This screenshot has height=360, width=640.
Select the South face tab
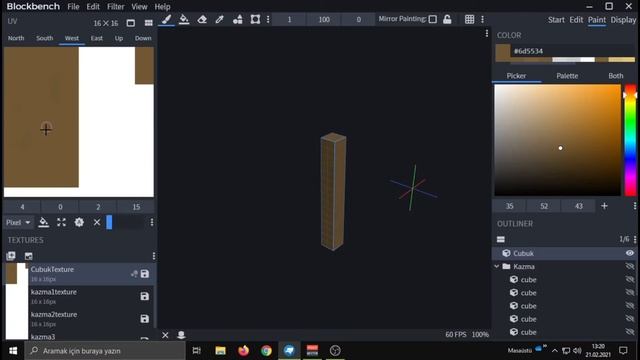(x=44, y=38)
